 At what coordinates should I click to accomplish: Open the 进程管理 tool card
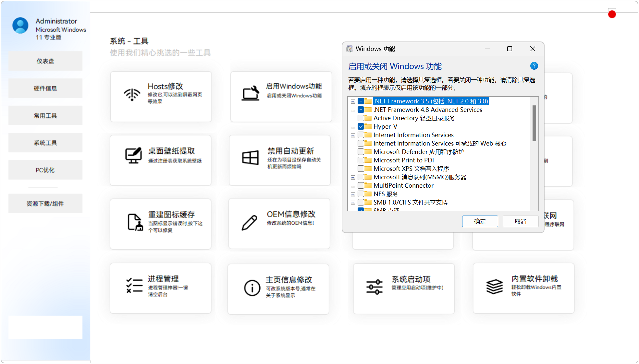pos(161,288)
